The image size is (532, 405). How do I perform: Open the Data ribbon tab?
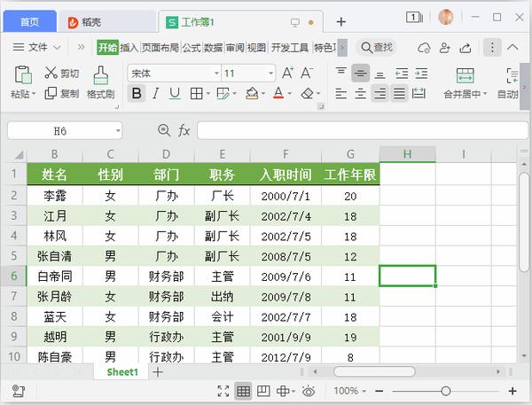click(213, 48)
